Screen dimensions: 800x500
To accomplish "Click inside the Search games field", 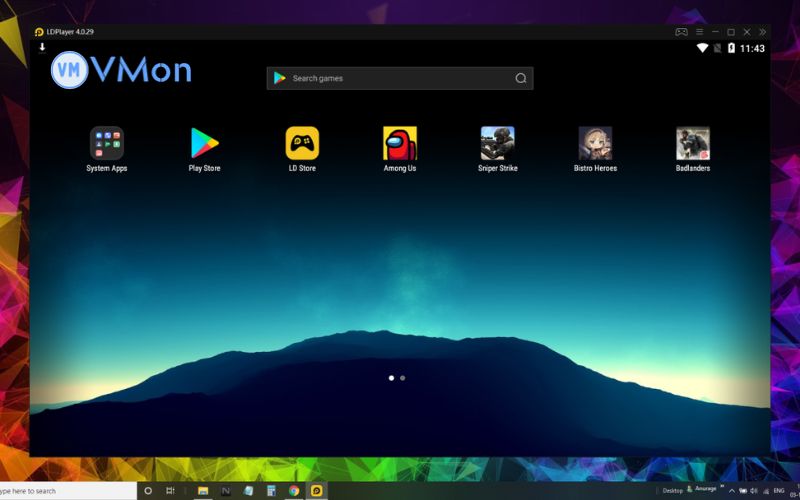I will click(x=400, y=78).
